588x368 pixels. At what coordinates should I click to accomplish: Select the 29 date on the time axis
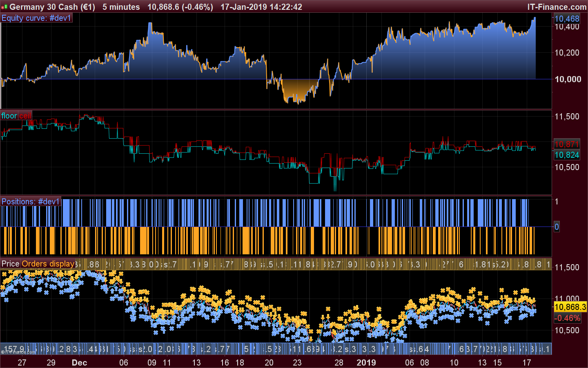[51, 363]
